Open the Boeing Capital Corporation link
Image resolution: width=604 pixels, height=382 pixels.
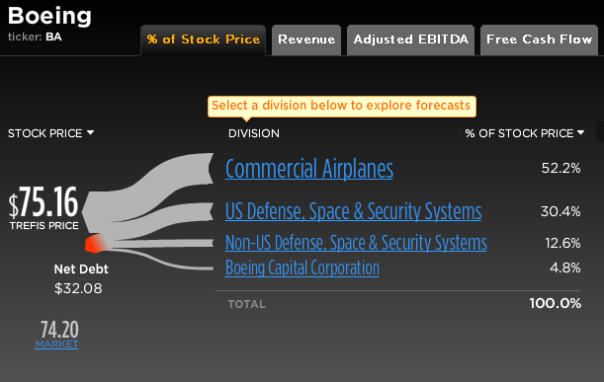(302, 268)
